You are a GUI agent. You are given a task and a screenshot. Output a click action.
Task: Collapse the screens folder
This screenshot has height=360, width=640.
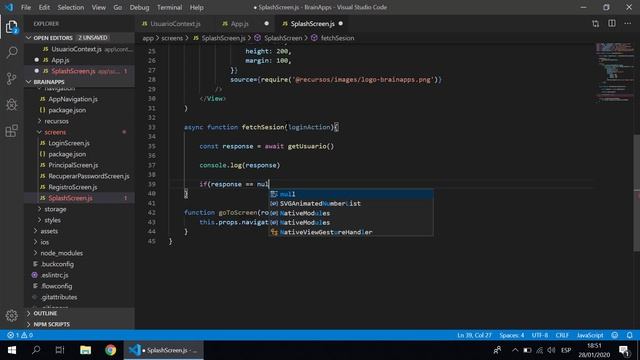point(55,132)
